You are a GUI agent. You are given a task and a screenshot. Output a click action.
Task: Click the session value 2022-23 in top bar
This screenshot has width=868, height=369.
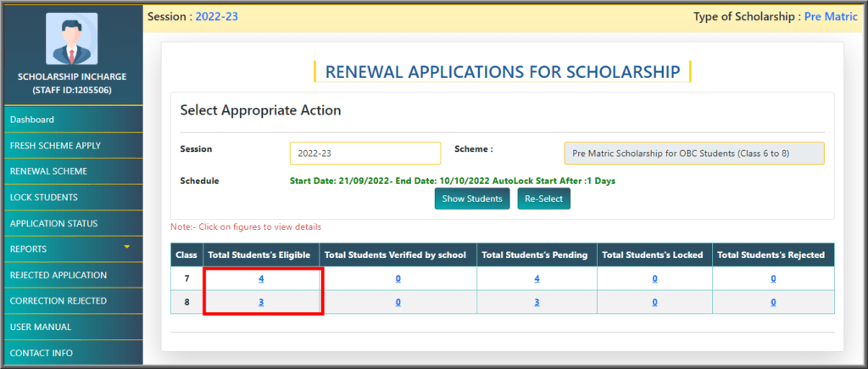[x=216, y=17]
